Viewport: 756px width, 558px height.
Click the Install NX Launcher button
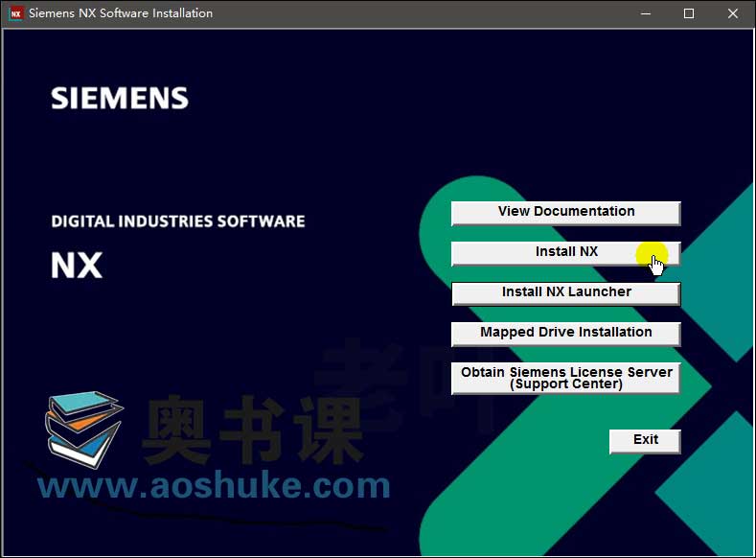(565, 293)
